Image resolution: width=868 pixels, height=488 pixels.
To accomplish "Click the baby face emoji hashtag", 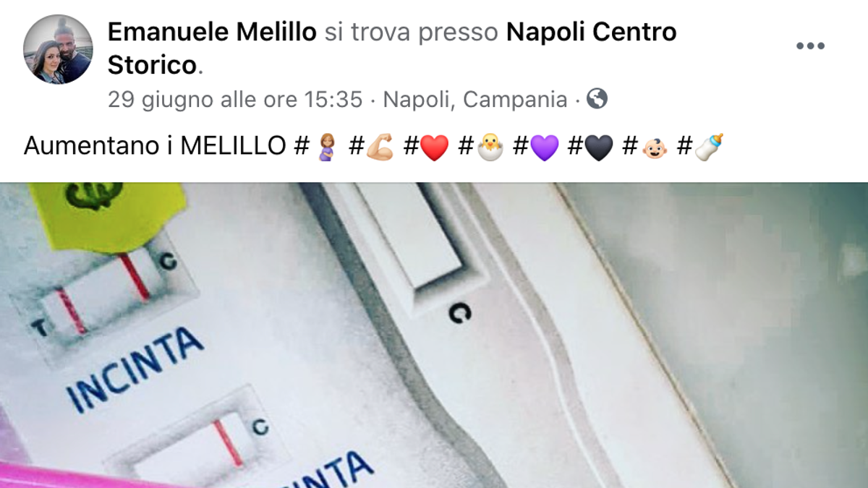I will click(646, 147).
